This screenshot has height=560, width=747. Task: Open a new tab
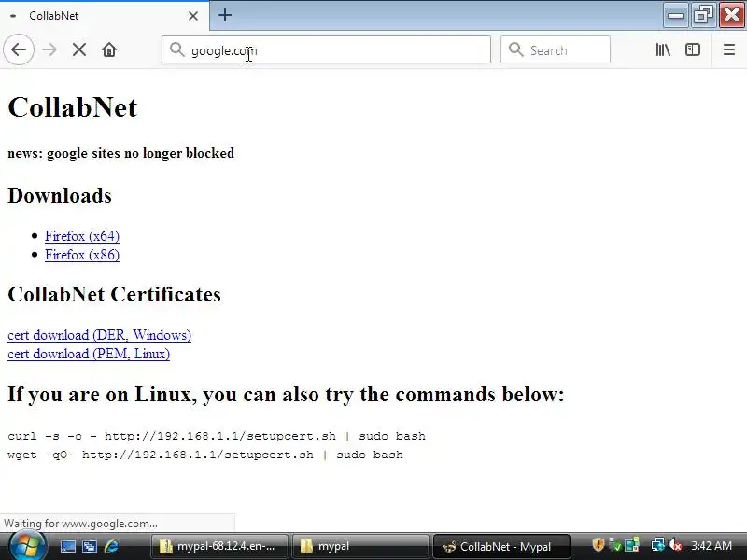click(x=225, y=15)
